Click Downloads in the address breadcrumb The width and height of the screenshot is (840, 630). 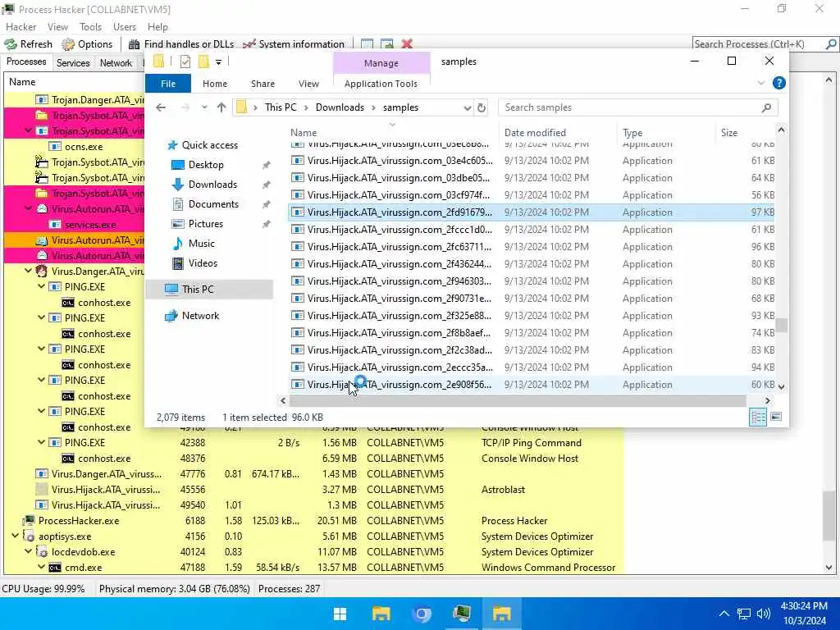click(x=340, y=107)
